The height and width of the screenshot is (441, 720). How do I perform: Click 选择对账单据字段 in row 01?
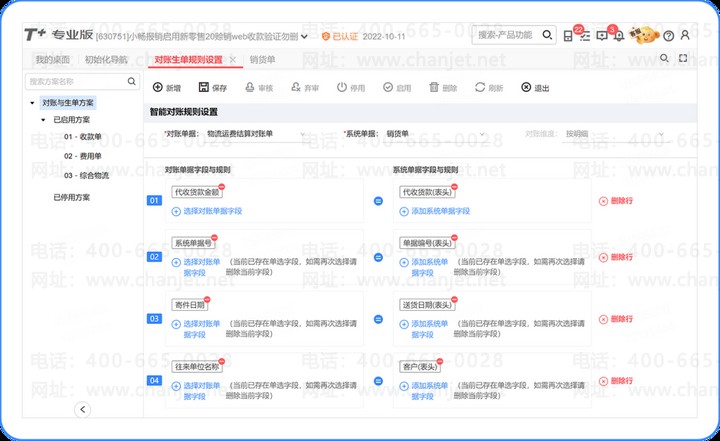tap(207, 211)
